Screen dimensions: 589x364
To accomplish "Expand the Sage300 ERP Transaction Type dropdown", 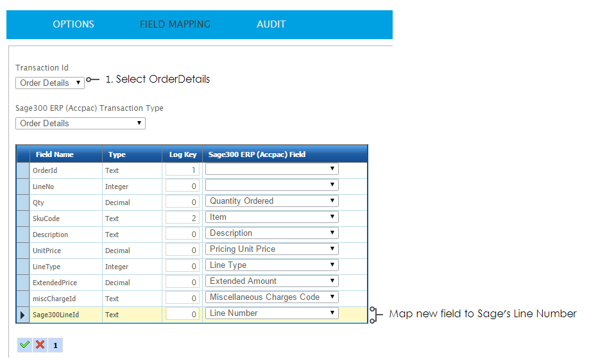I will point(80,123).
